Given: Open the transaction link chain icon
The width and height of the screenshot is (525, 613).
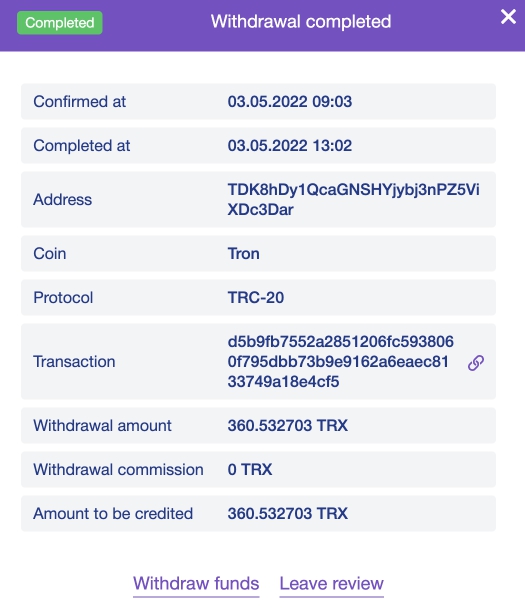Looking at the screenshot, I should point(476,362).
